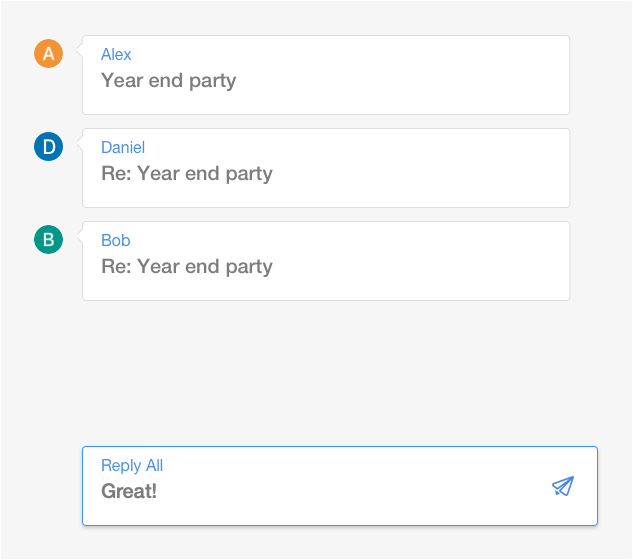Click the sender name Daniel
Image resolution: width=633 pixels, height=560 pixels.
[123, 148]
